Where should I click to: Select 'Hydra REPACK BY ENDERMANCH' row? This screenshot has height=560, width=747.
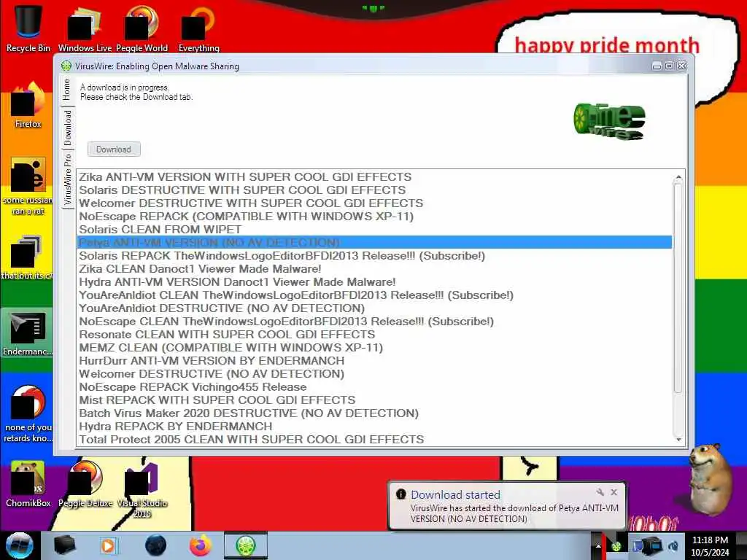(x=374, y=426)
